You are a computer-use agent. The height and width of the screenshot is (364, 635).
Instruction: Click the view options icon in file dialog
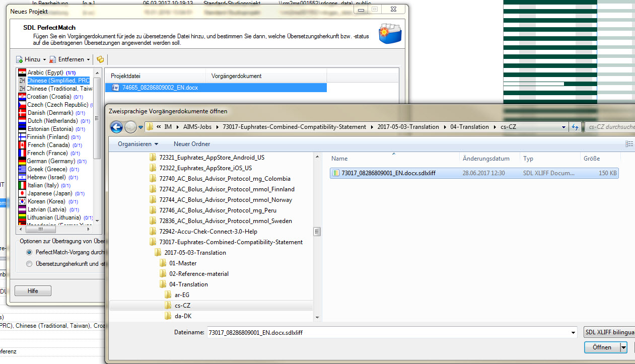pyautogui.click(x=629, y=144)
